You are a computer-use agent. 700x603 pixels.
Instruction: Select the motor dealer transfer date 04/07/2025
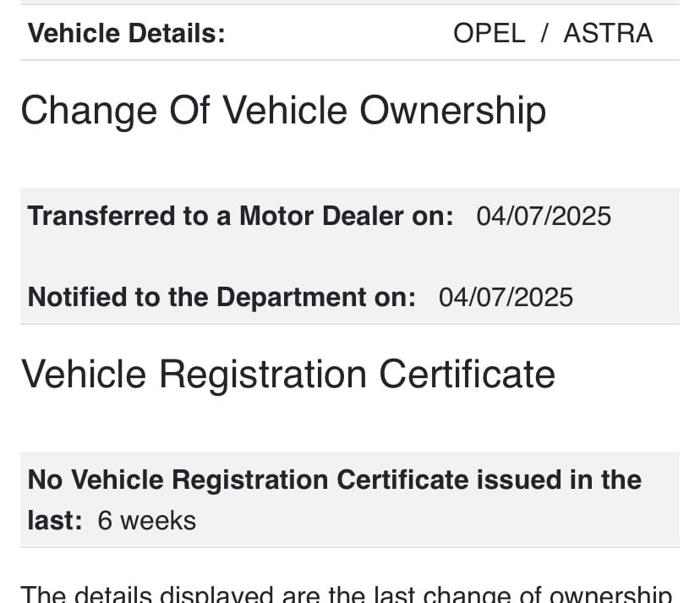click(544, 217)
